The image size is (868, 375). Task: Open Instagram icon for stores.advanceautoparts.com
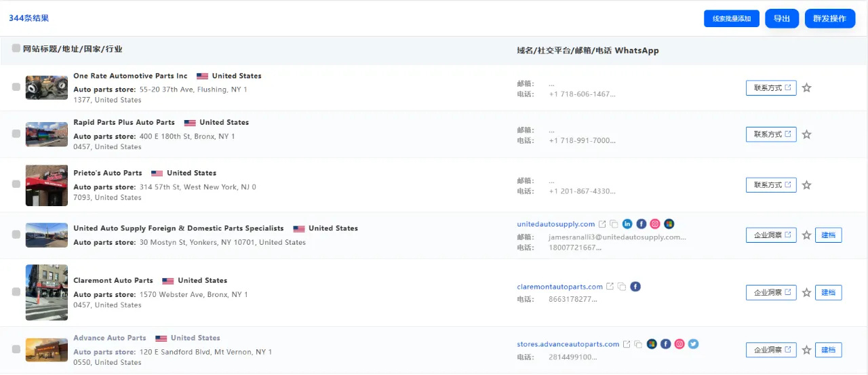coord(679,344)
